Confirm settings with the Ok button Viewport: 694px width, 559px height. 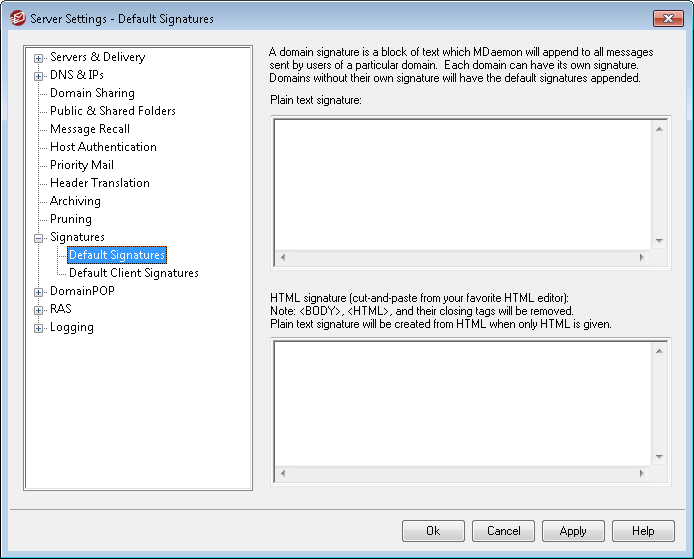click(x=433, y=531)
